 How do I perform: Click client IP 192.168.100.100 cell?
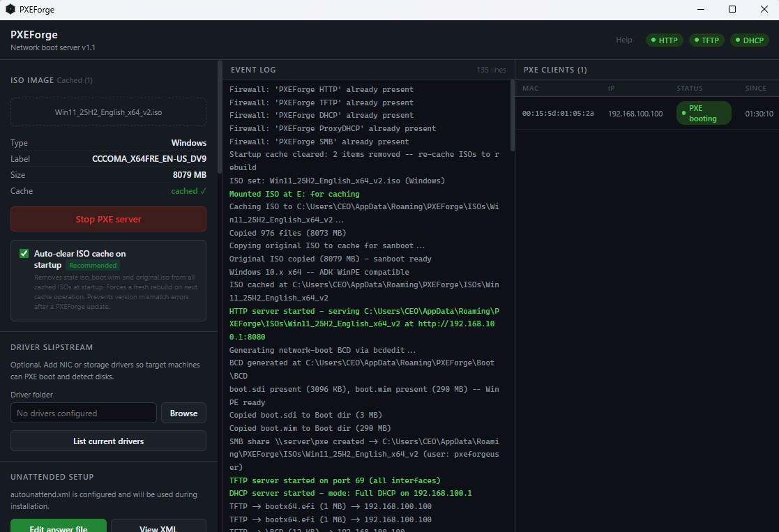coord(635,113)
